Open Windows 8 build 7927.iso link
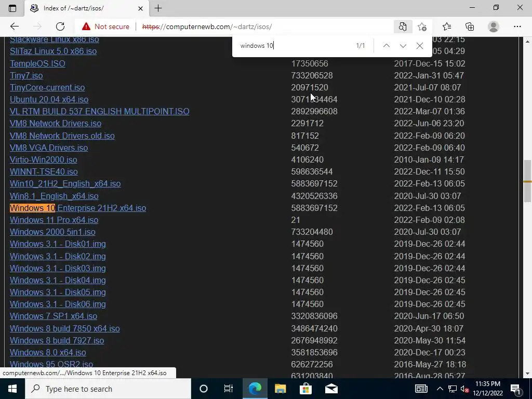Screen dimensions: 532x399 tap(57, 340)
